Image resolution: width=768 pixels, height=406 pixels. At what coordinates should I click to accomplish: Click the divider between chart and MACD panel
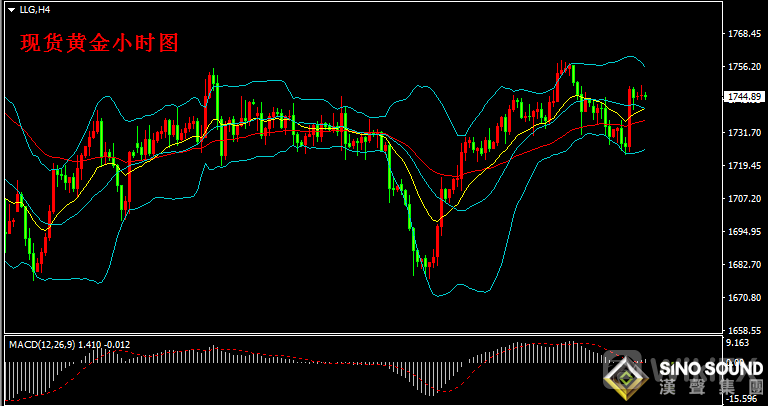pos(360,335)
